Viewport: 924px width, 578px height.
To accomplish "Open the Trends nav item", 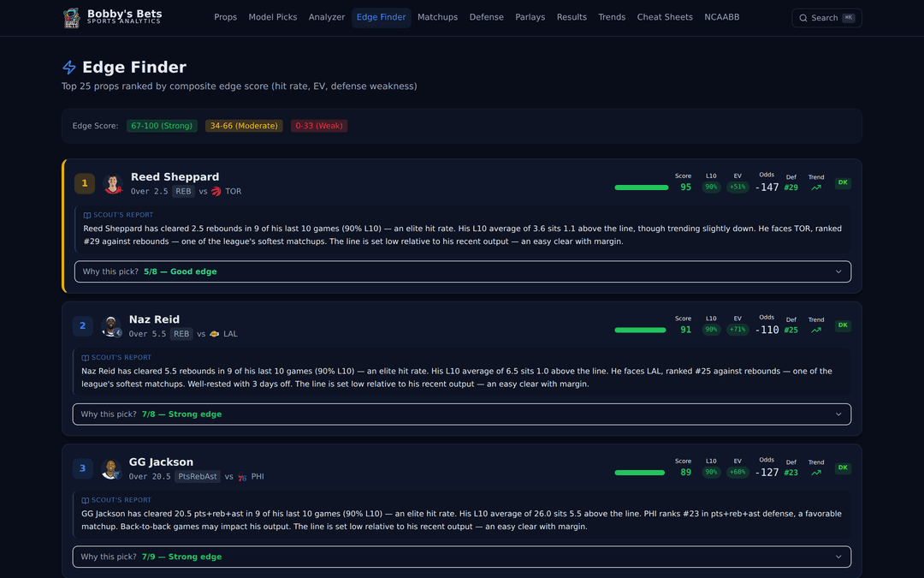I will 612,18.
